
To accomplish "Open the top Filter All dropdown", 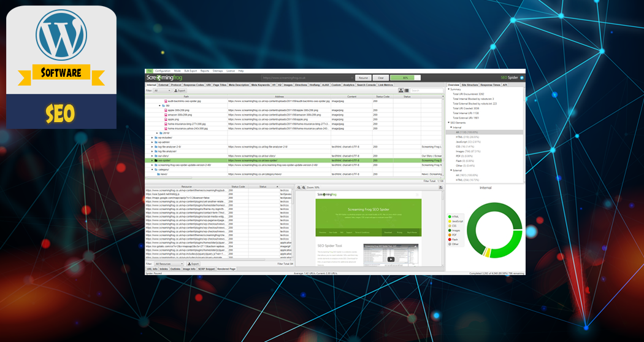I will 163,90.
